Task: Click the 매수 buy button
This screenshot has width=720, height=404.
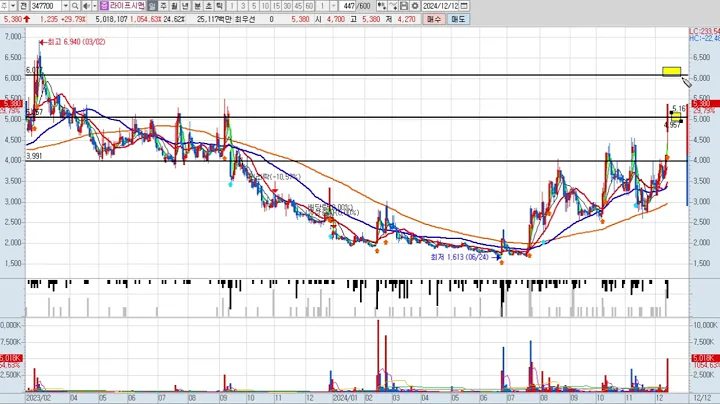Action: [x=434, y=19]
